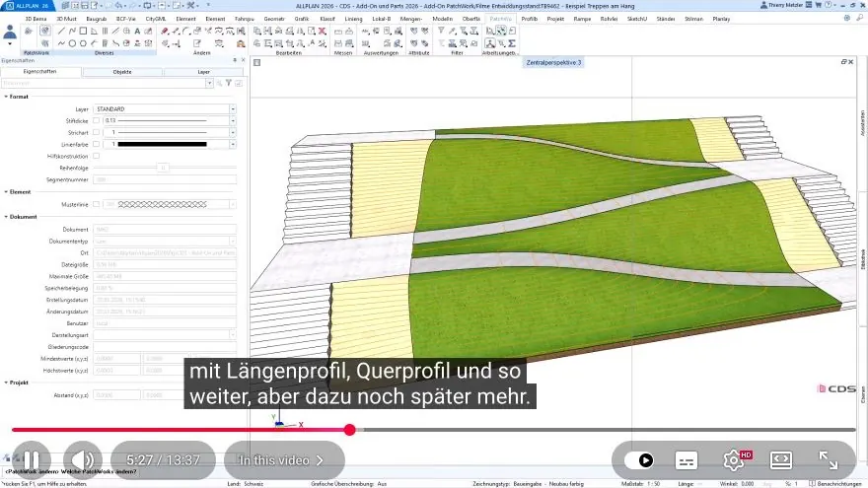Select the Rectangle drawing tool

point(83,31)
